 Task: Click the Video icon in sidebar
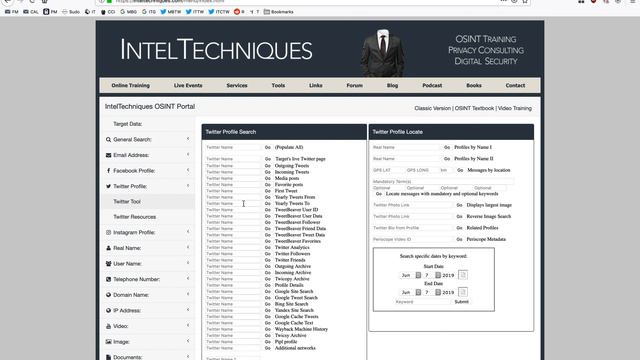[108, 326]
